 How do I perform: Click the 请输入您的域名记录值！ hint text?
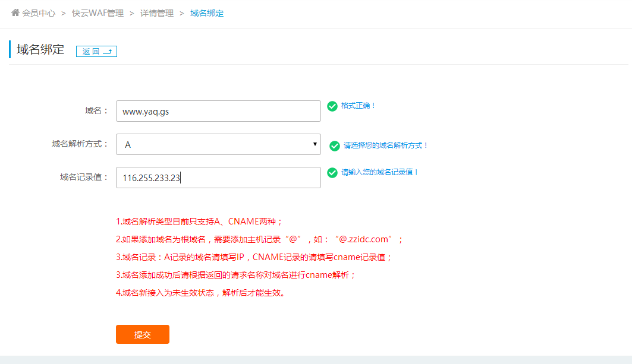coord(380,172)
